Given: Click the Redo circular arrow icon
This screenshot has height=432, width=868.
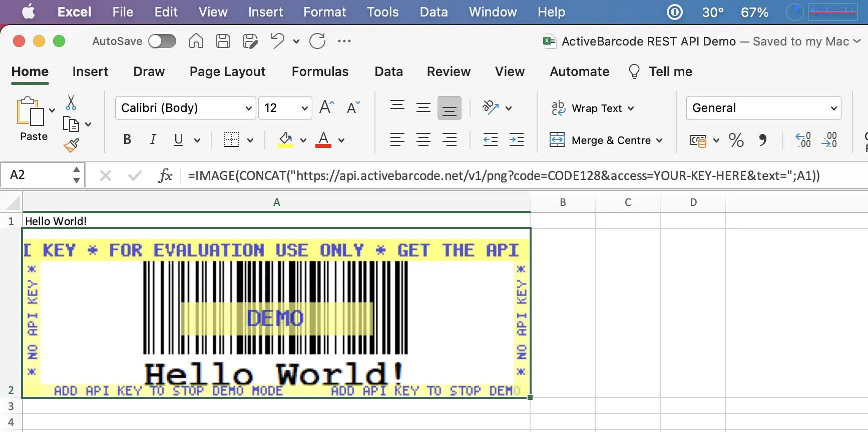Looking at the screenshot, I should [317, 41].
